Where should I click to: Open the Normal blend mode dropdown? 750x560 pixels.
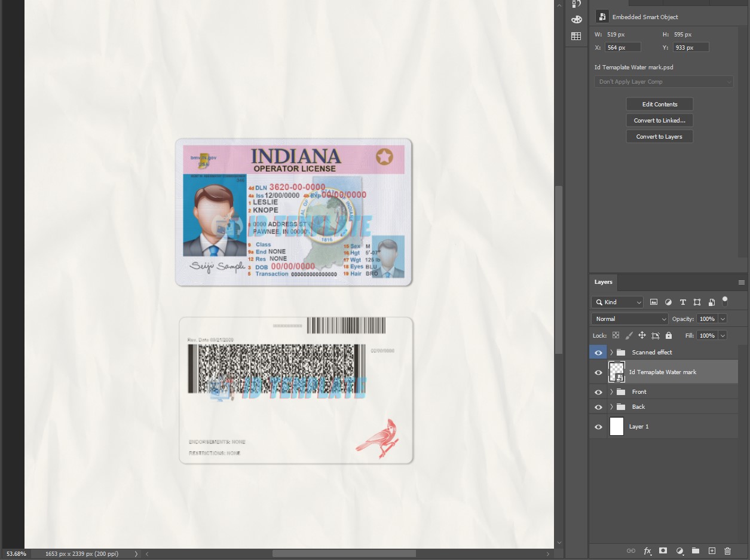tap(630, 319)
